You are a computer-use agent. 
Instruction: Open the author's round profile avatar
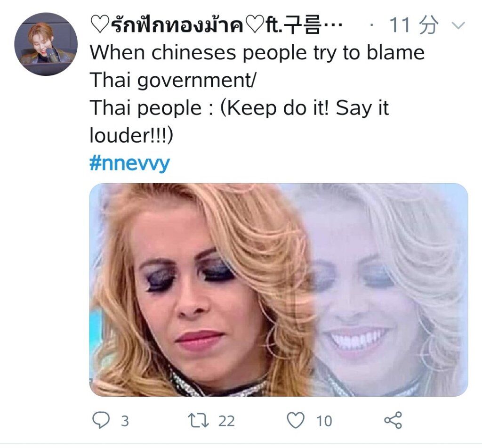point(46,44)
